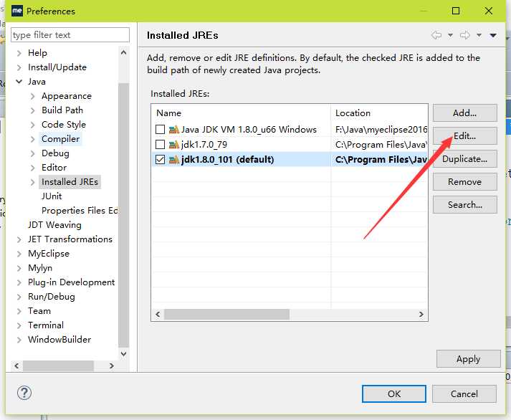Open the back history dropdown arrow
The image size is (511, 420).
click(450, 35)
